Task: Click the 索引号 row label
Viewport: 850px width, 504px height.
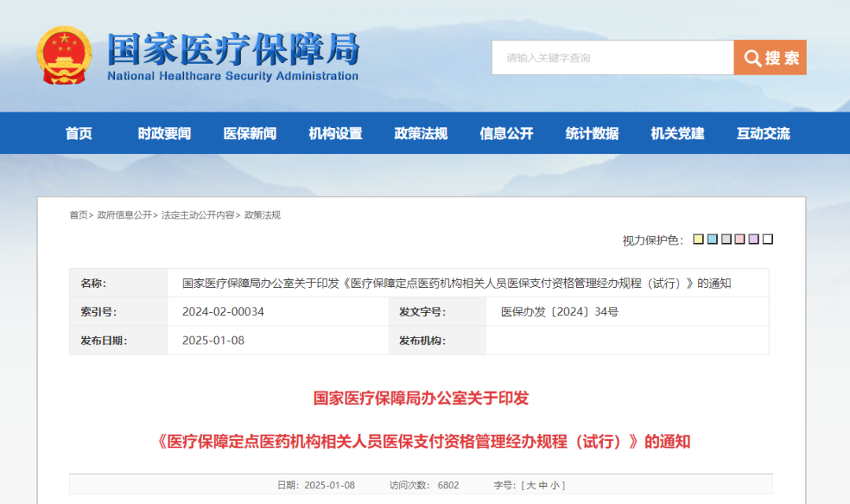Action: [98, 312]
